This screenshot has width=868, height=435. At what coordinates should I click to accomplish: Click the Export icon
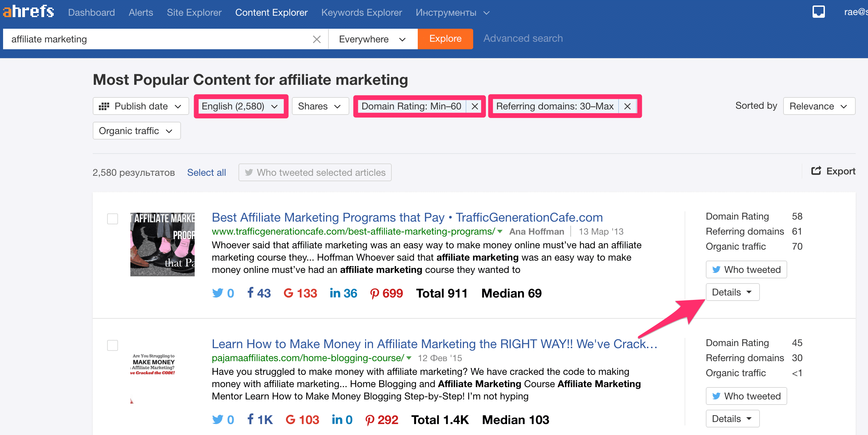click(x=816, y=171)
